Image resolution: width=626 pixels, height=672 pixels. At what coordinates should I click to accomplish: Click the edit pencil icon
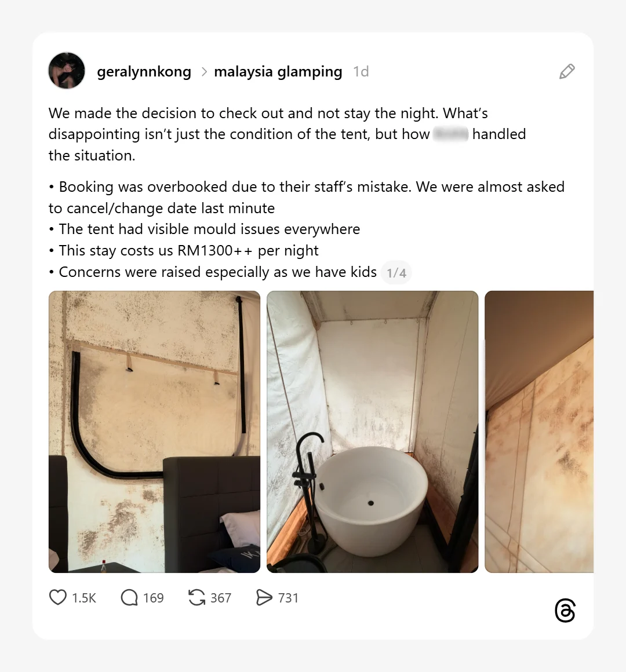tap(567, 72)
